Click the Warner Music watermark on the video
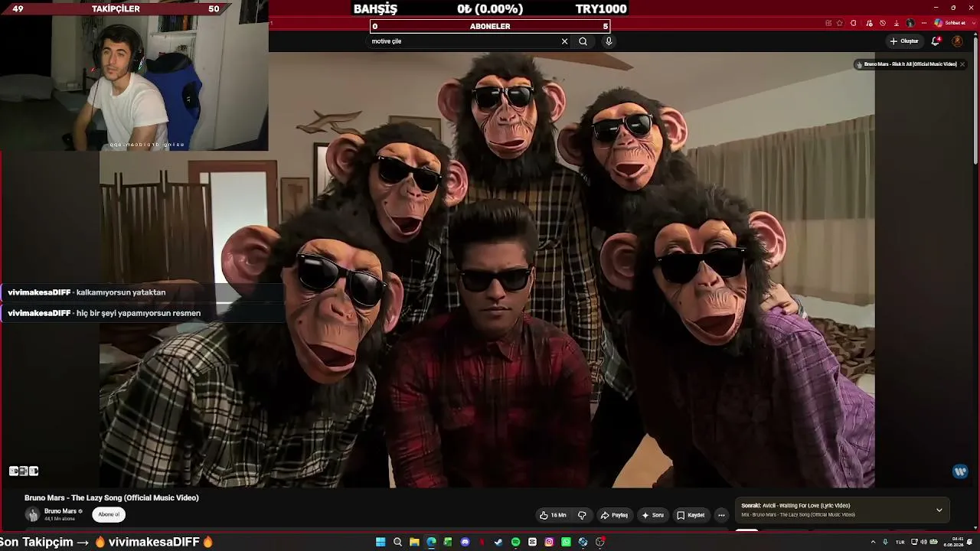The image size is (980, 551). [960, 471]
